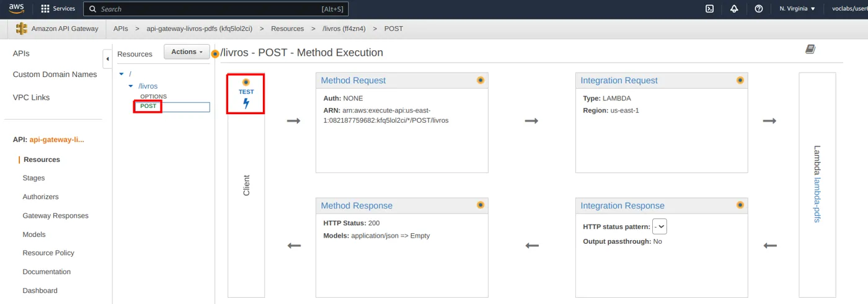Screen dimensions: 868x304
Task: Click the orange dot next to Method Request
Action: (x=480, y=80)
